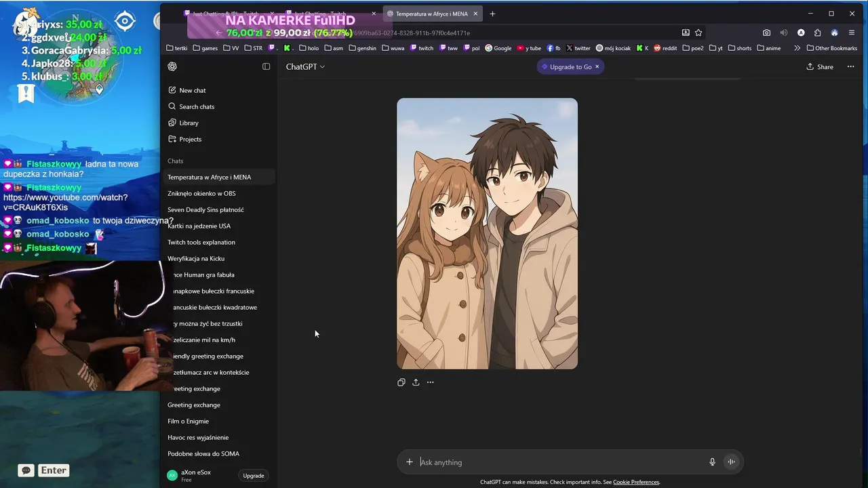Viewport: 868px width, 488px height.
Task: Open the mój kociak bookmark
Action: 614,48
